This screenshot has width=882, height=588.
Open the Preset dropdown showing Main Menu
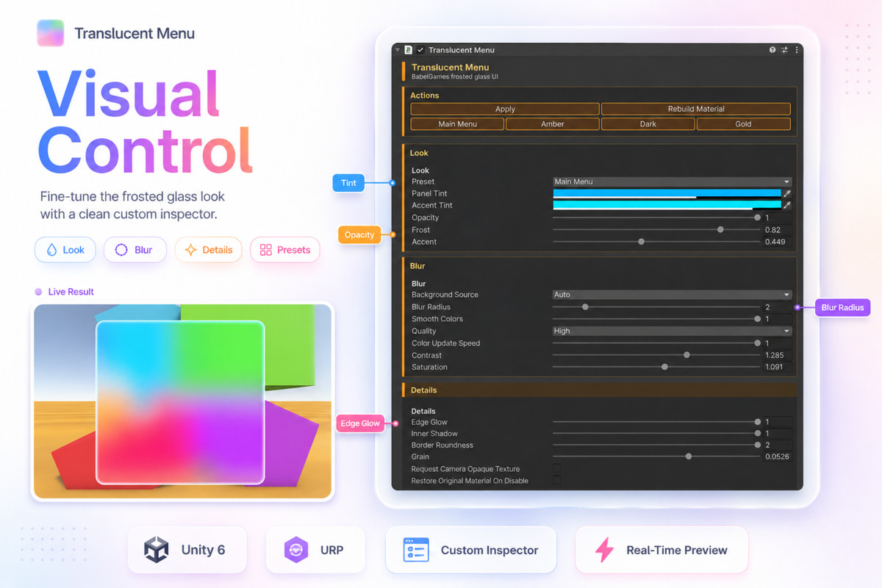[672, 182]
